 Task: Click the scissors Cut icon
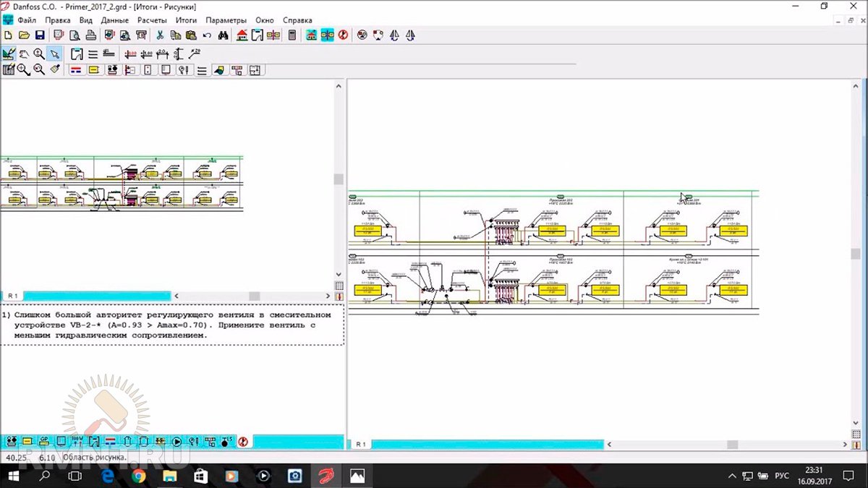[x=160, y=35]
